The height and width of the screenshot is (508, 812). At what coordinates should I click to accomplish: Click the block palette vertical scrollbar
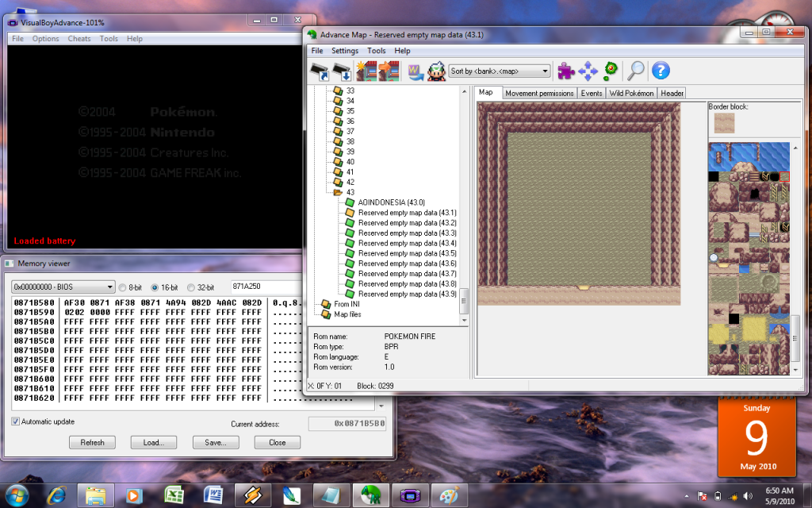(795, 258)
